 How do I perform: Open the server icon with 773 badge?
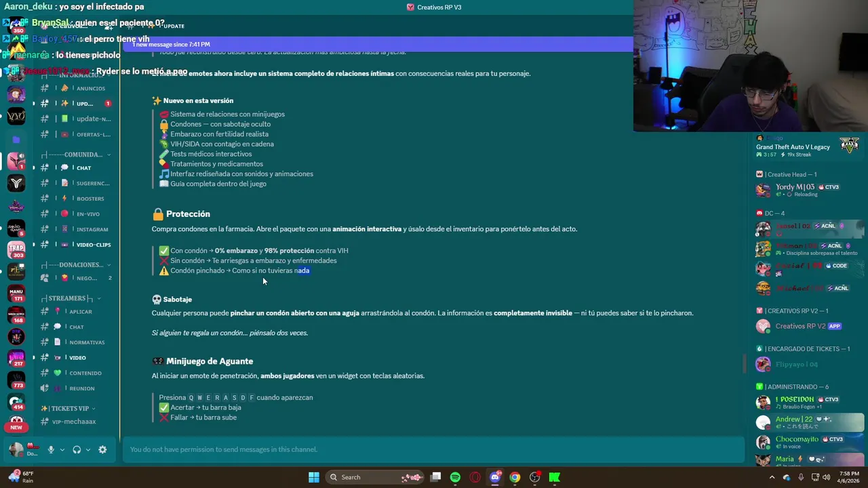point(16,380)
